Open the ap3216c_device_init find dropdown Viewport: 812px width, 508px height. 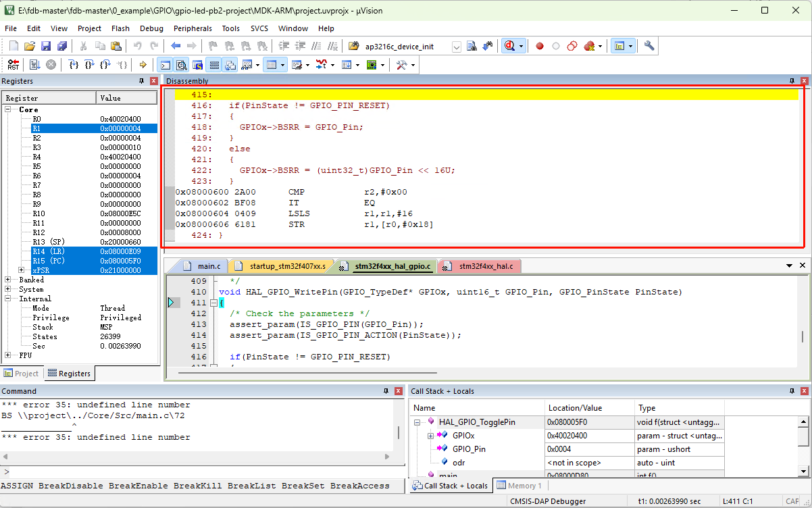point(457,47)
